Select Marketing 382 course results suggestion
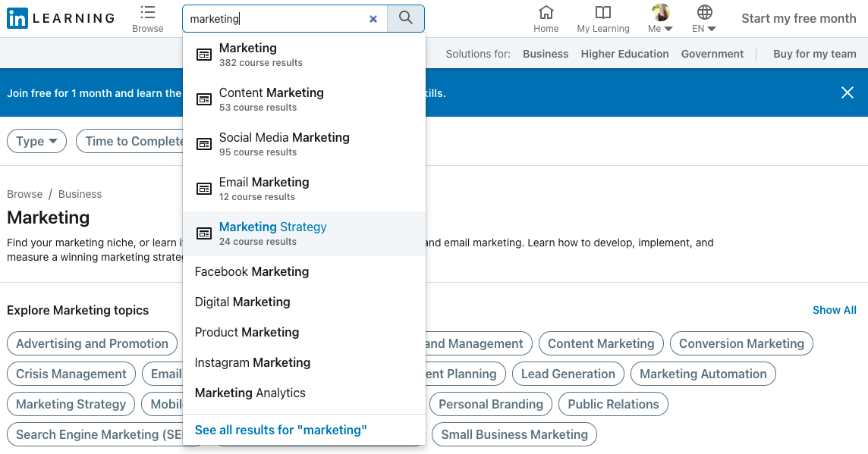Viewport: 868px width, 454px height. (304, 55)
